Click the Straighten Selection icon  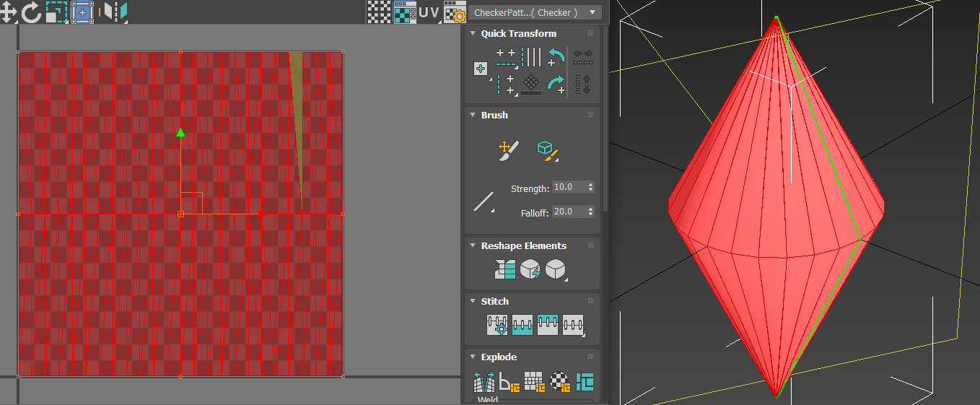coord(505,269)
